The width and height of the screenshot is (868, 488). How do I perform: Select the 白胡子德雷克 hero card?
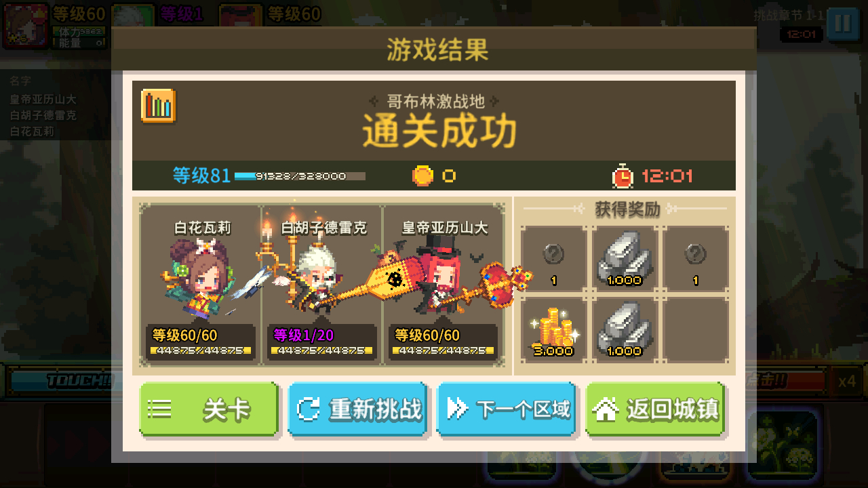[x=322, y=286]
